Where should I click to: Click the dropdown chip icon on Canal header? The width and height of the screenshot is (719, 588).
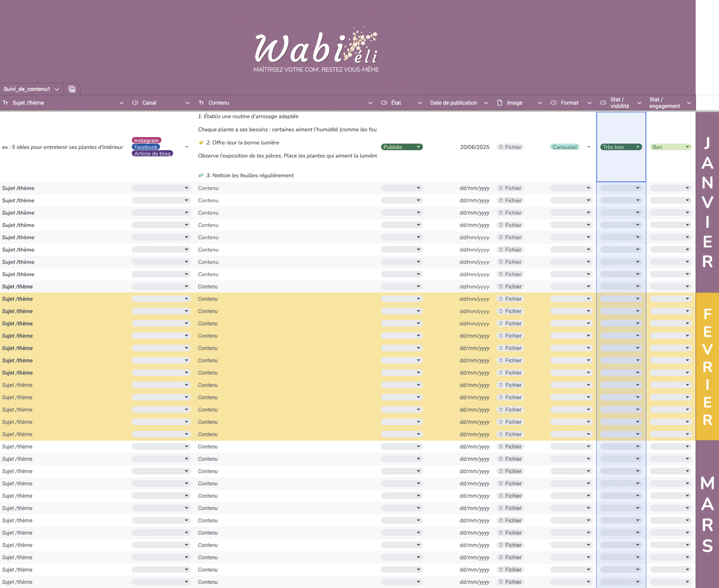tap(135, 103)
